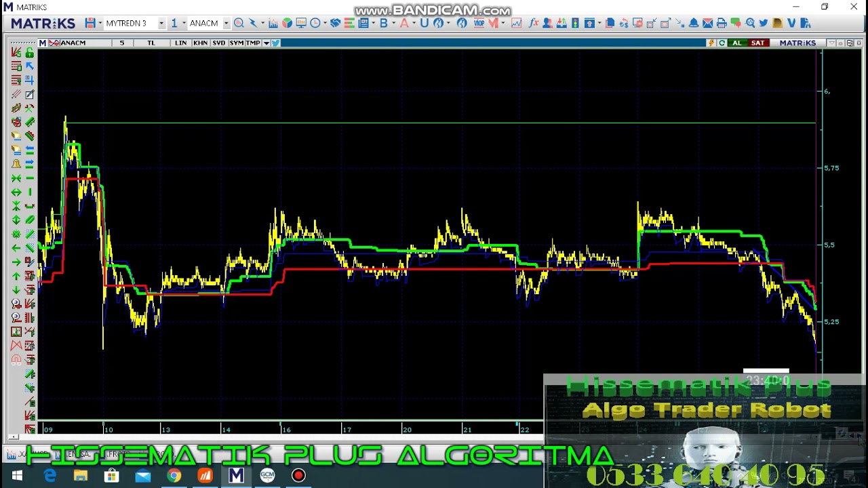Click the red-green horizontal bars icon

tap(349, 23)
